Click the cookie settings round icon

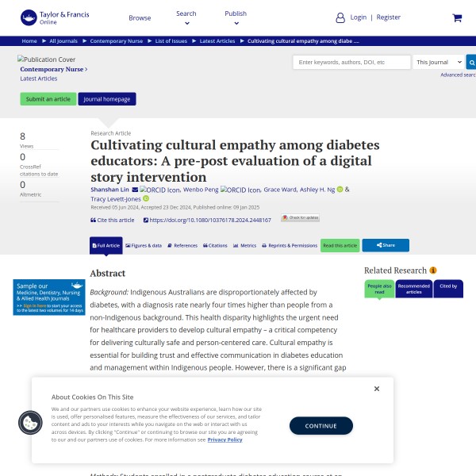tap(30, 423)
